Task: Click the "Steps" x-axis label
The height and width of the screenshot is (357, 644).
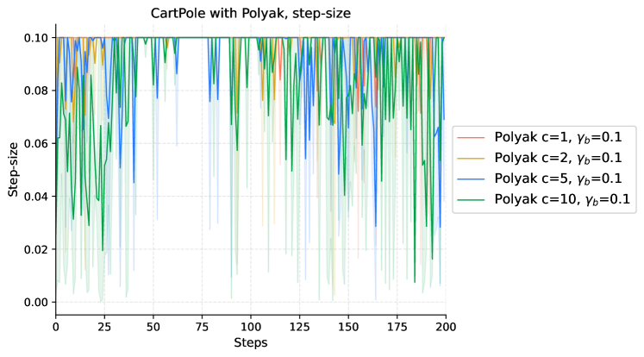Action: (251, 342)
